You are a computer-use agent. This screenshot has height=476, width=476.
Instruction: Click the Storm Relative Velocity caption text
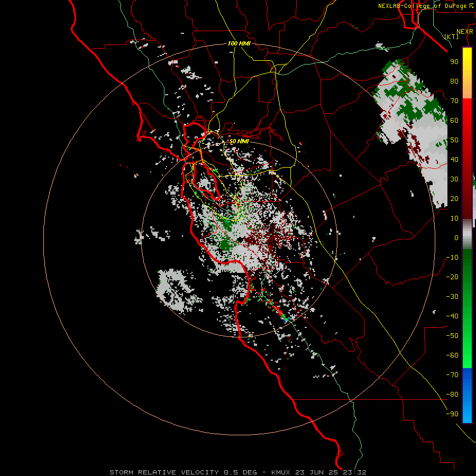237,472
